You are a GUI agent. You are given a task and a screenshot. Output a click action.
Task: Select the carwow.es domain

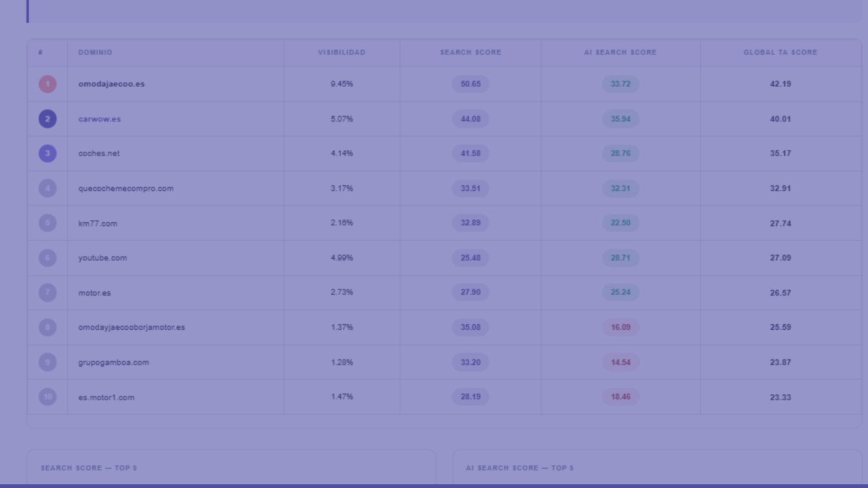tap(99, 119)
